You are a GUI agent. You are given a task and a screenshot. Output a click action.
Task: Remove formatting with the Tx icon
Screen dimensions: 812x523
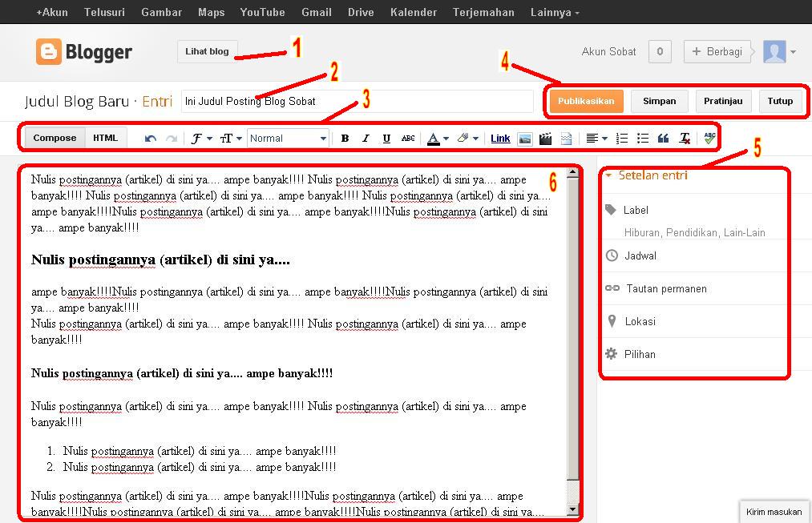click(684, 138)
